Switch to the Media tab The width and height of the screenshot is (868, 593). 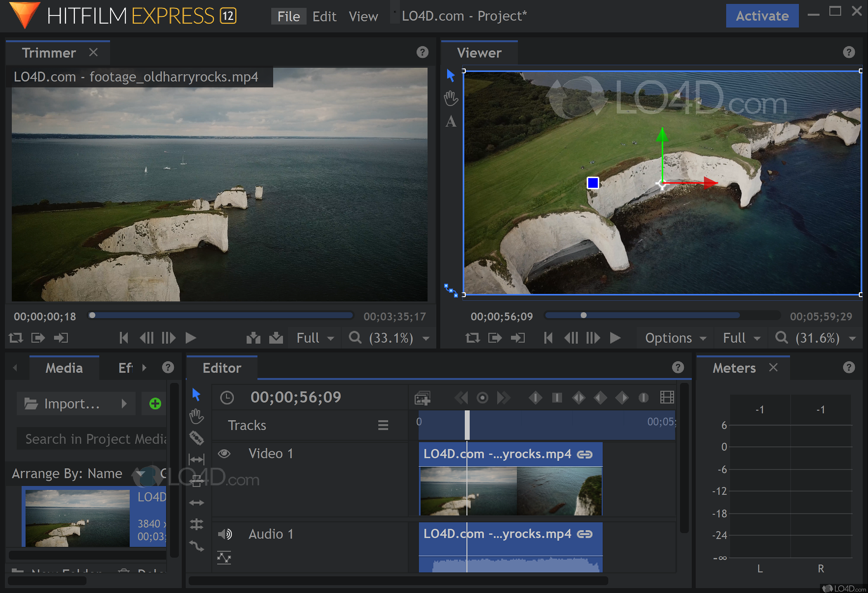(x=64, y=368)
